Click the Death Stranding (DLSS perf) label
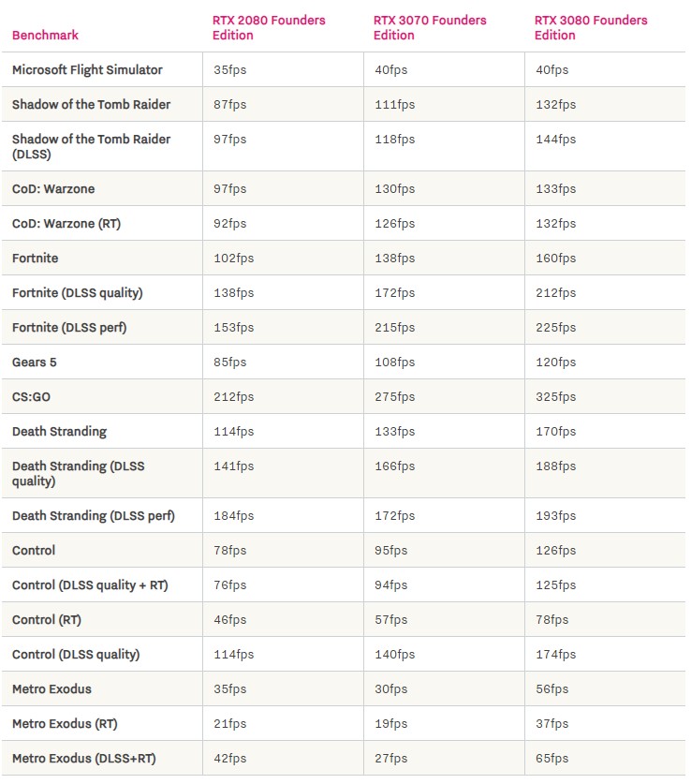Screen dimensions: 691x784 94,516
